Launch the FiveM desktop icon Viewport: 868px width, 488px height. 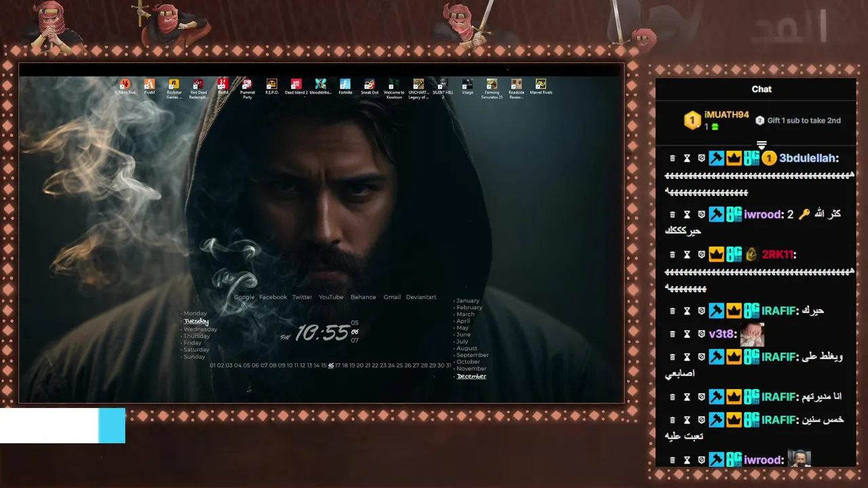[149, 87]
